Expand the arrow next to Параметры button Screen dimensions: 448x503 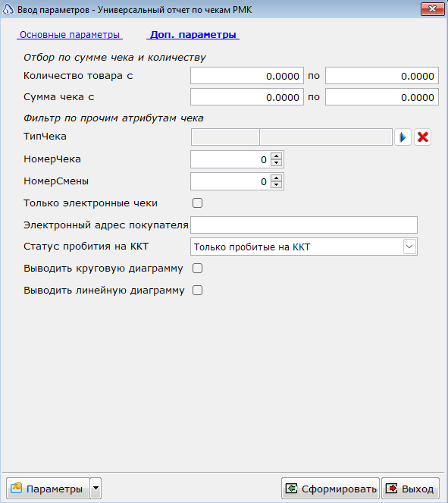[96, 489]
